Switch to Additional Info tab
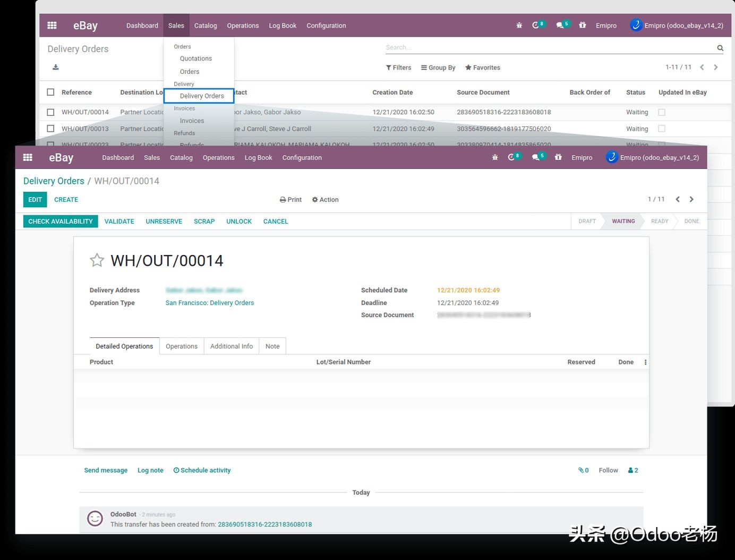735x560 pixels. coord(232,346)
